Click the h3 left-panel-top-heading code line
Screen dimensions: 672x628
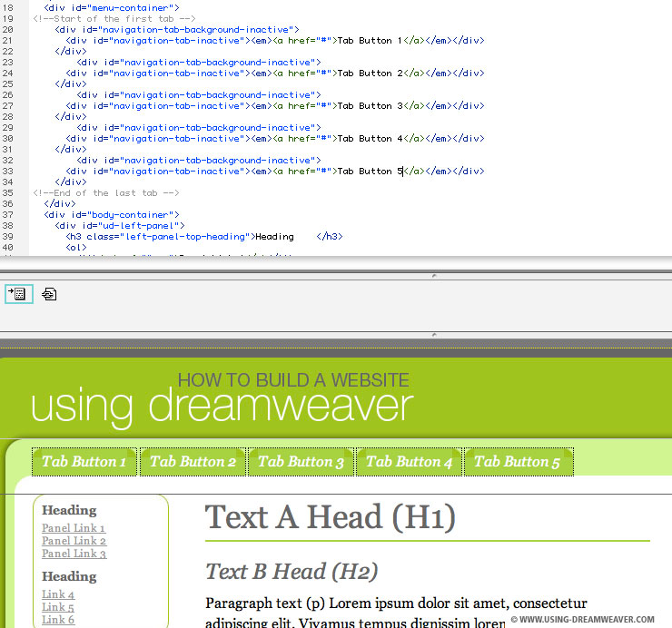coord(204,237)
